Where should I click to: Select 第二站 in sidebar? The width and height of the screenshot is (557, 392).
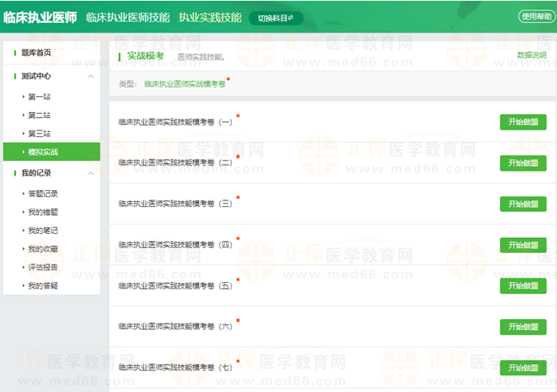pyautogui.click(x=38, y=115)
